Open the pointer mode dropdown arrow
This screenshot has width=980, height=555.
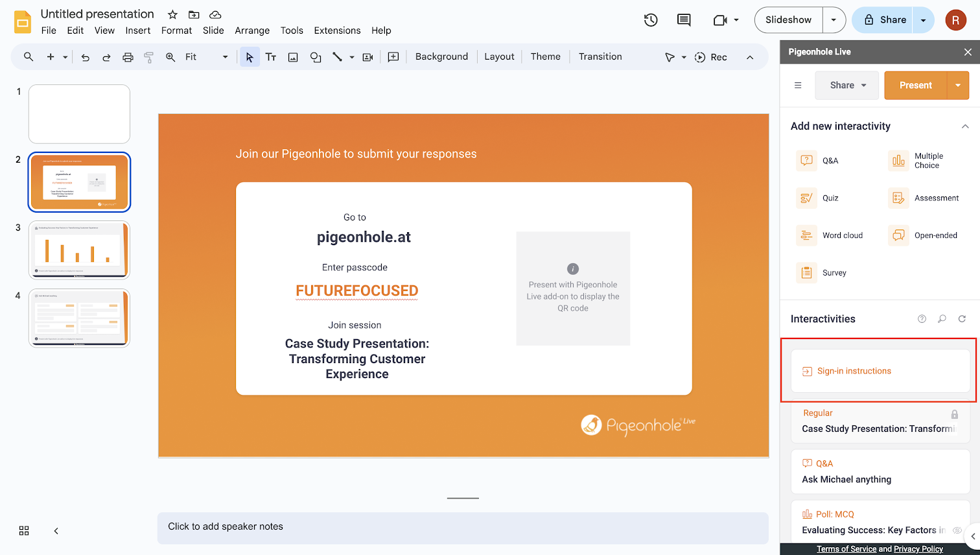[684, 57]
